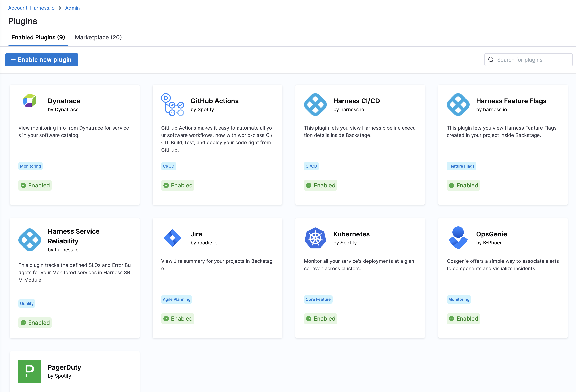Click the Admin breadcrumb link
The width and height of the screenshot is (576, 392).
point(72,8)
